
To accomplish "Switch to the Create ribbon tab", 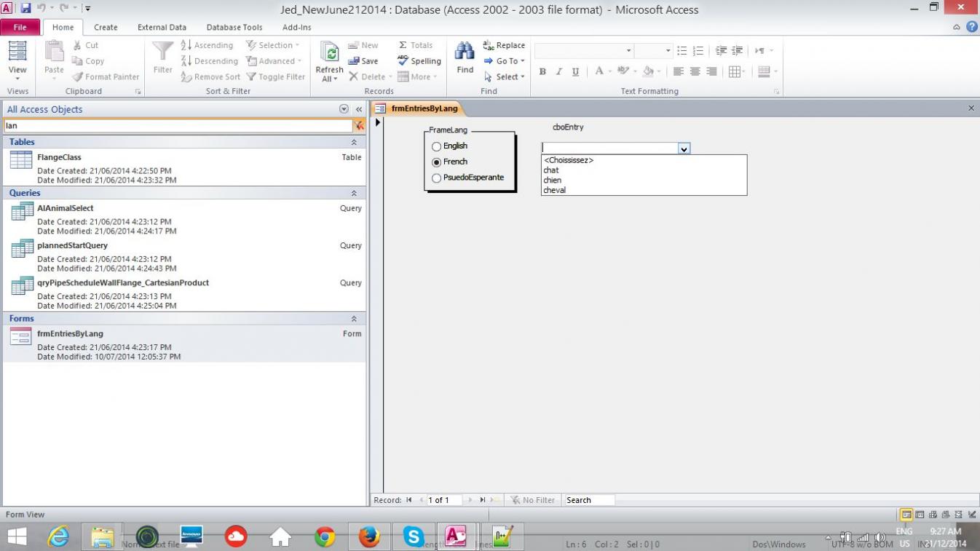I will (x=106, y=28).
